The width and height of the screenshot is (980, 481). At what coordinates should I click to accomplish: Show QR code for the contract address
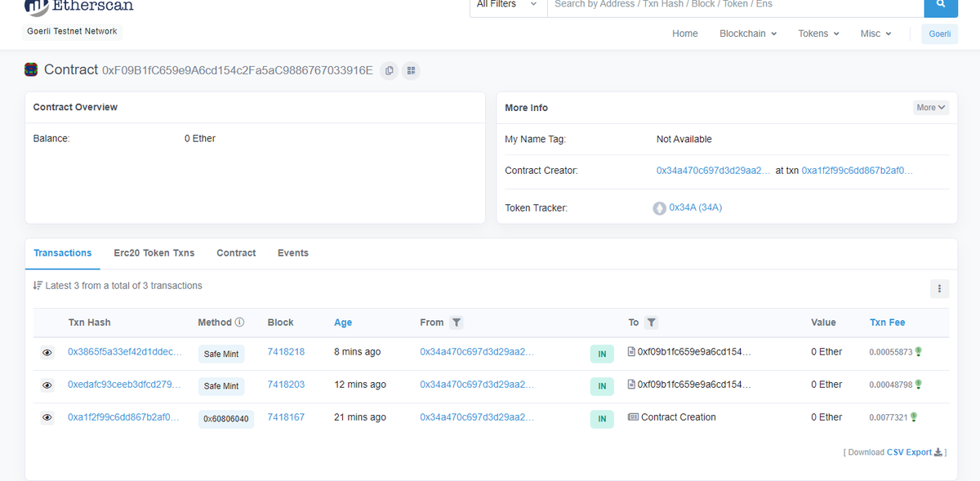pyautogui.click(x=411, y=70)
